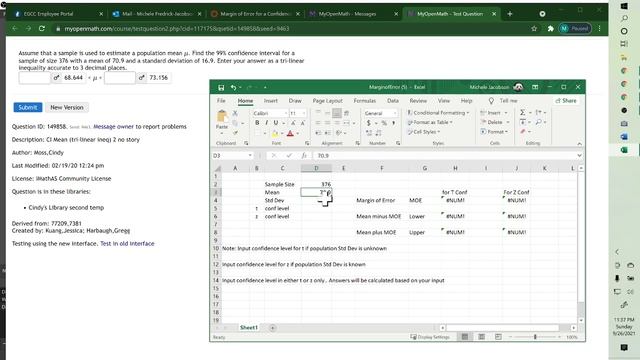This screenshot has width=640, height=360.
Task: Add a new sheet with the plus icon
Action: [273, 328]
